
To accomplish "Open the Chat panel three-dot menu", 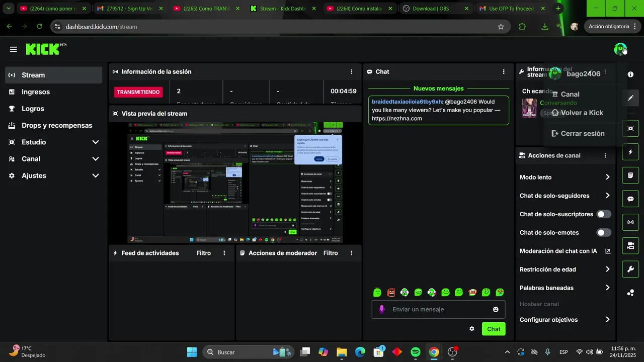I will (504, 72).
